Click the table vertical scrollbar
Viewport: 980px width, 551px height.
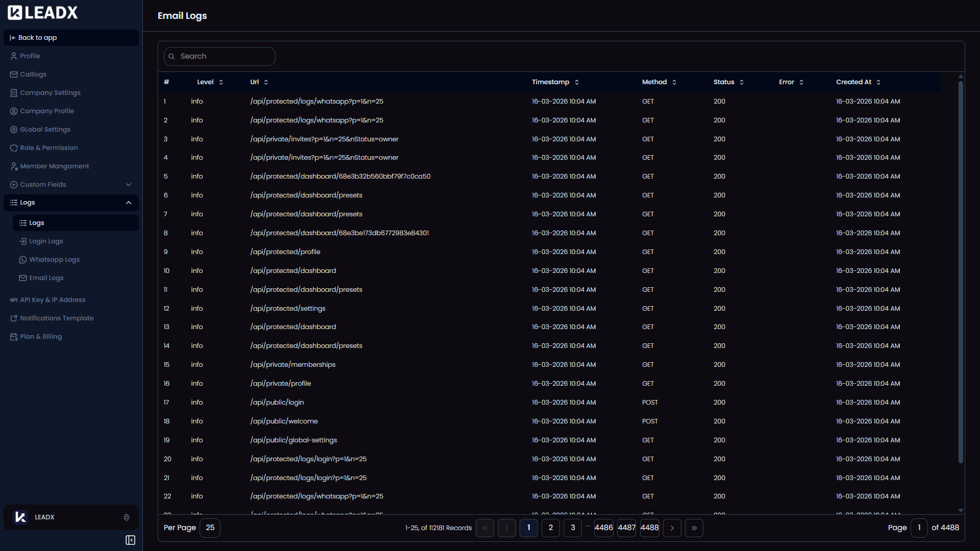960,270
